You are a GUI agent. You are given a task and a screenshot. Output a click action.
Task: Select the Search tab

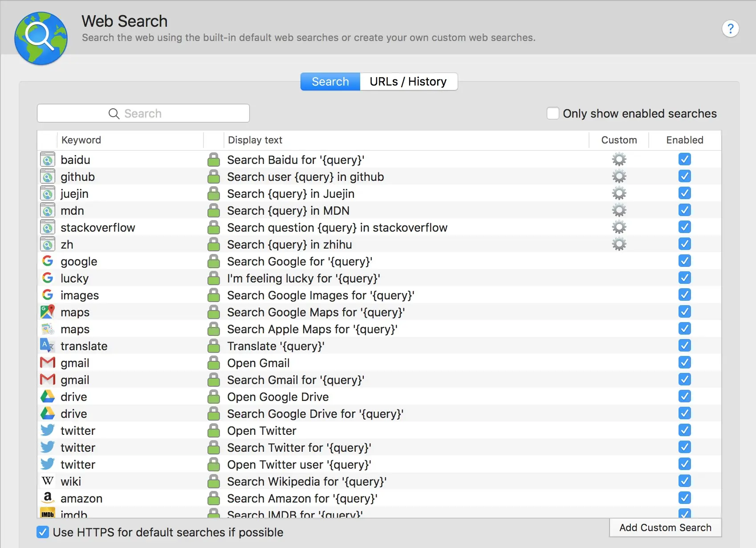coord(330,82)
